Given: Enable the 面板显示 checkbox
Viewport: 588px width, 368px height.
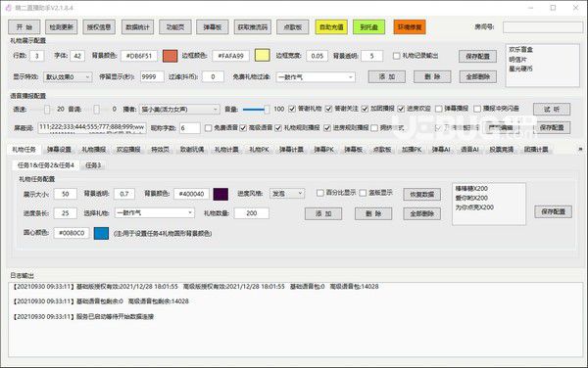Looking at the screenshot, I should (x=363, y=193).
